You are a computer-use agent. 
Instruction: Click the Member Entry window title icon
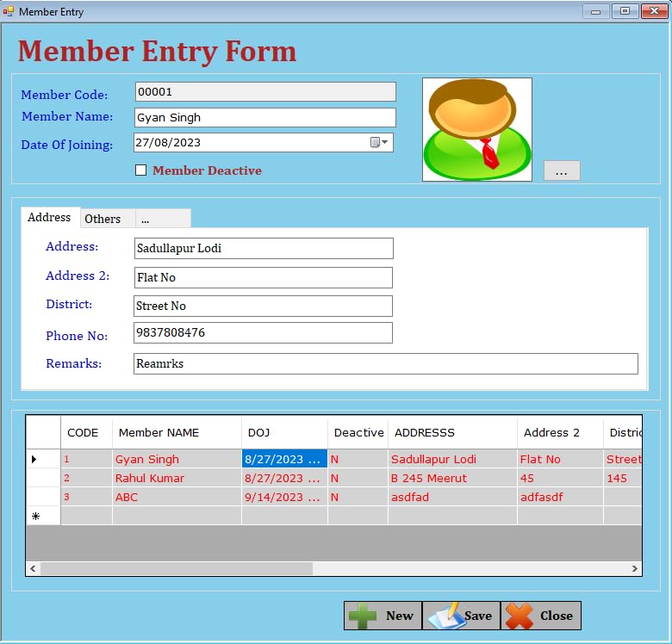click(8, 11)
